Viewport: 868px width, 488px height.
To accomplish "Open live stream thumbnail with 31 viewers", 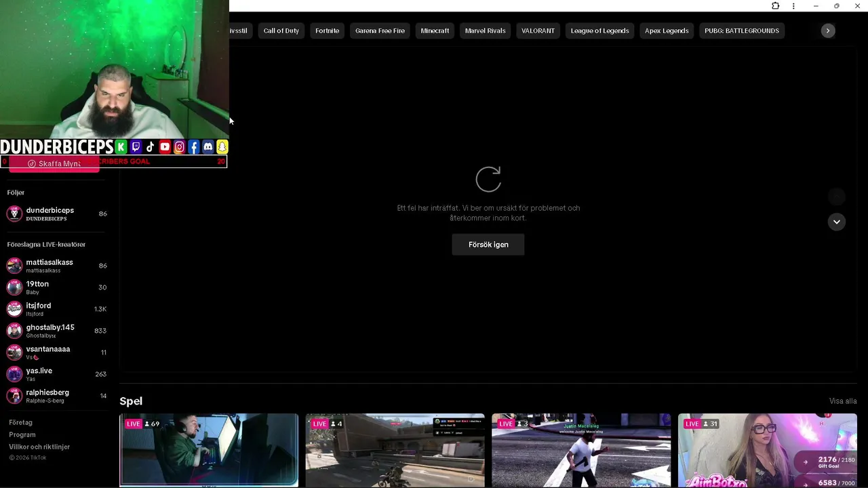I will coord(768,450).
